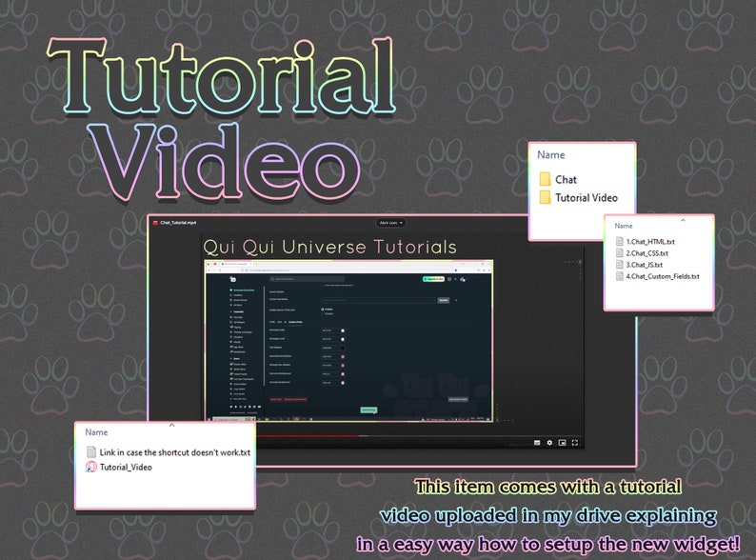Click the black color swatch in custom fields
Image resolution: width=756 pixels, height=560 pixels.
[343, 348]
